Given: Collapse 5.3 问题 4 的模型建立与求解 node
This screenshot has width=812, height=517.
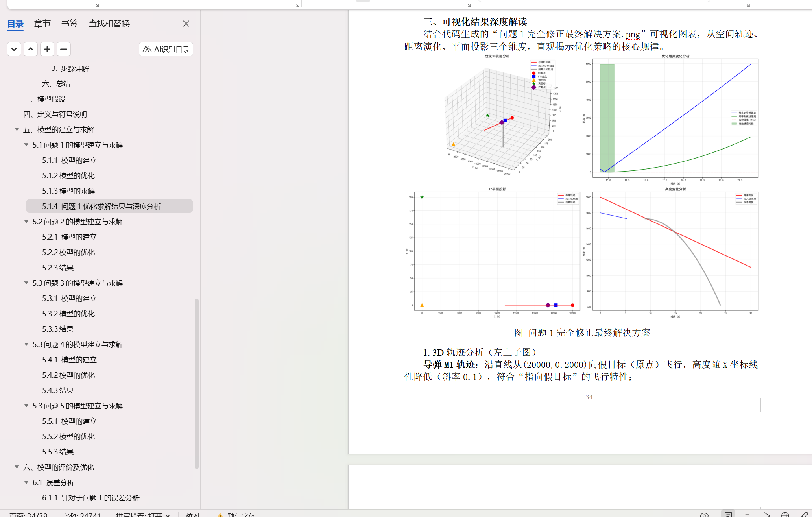Looking at the screenshot, I should (x=26, y=344).
